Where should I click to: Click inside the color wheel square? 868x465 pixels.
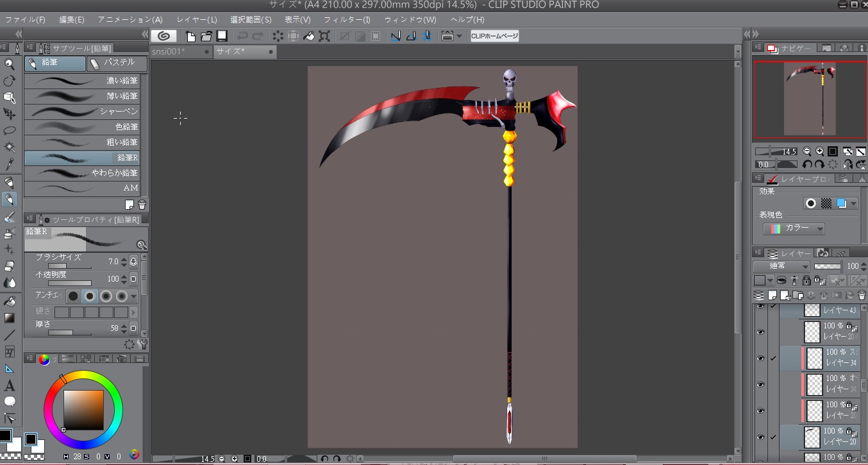tap(83, 410)
